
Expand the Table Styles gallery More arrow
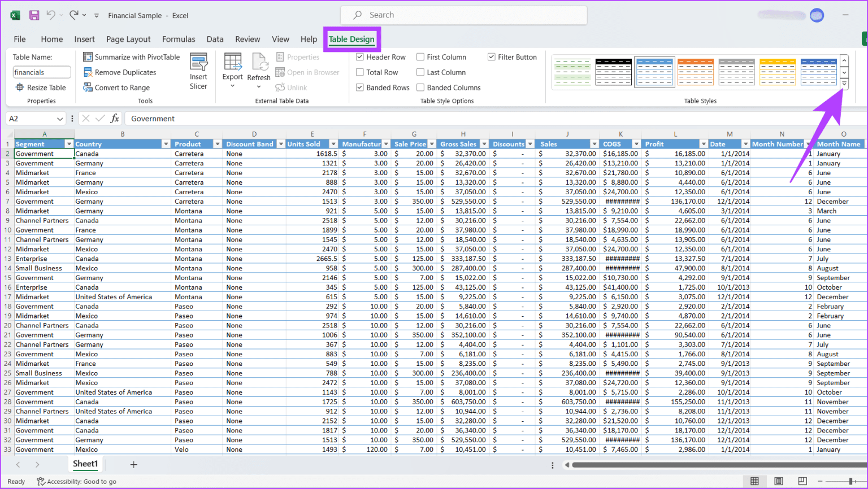coord(844,84)
